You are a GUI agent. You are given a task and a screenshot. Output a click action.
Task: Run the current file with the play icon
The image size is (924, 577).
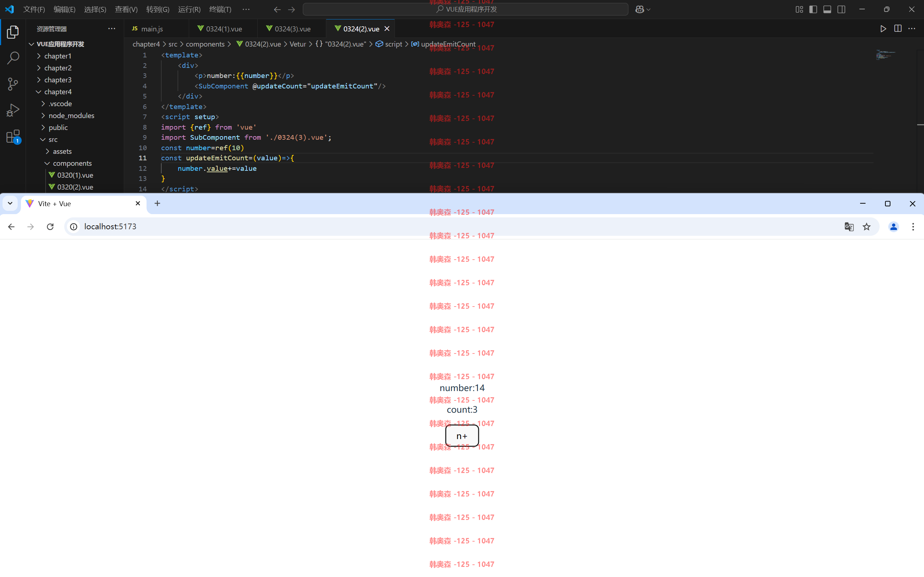tap(883, 29)
